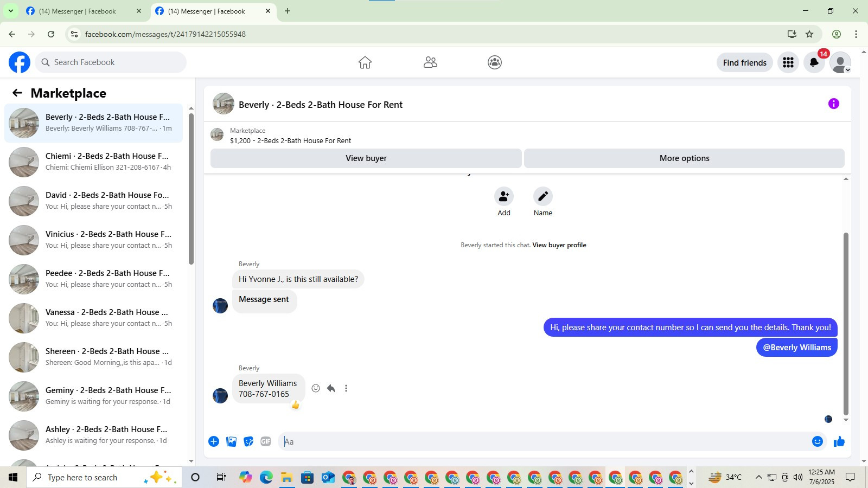868x488 pixels.
Task: Click the message text field Aa
Action: coord(544,441)
